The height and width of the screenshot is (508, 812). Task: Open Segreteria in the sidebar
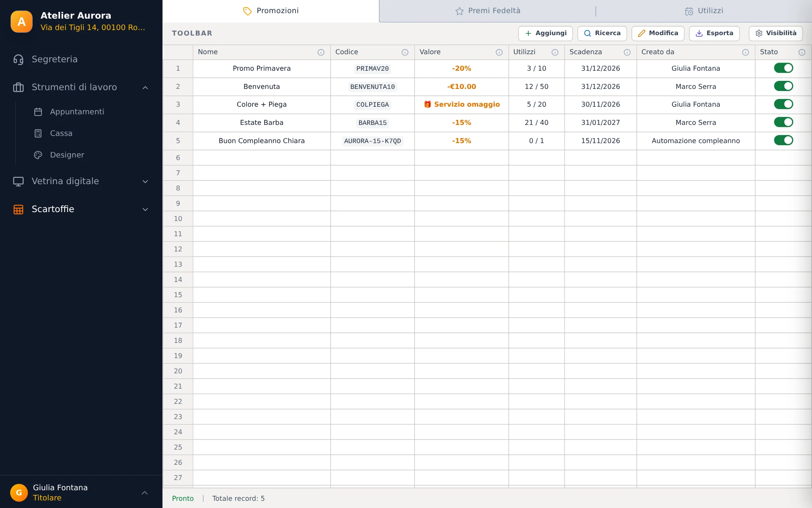[81, 59]
